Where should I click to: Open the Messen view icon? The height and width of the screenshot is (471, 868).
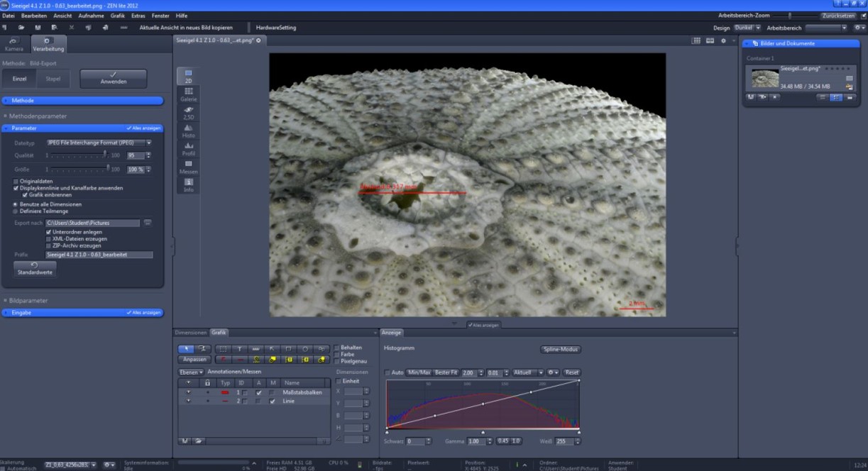[188, 167]
